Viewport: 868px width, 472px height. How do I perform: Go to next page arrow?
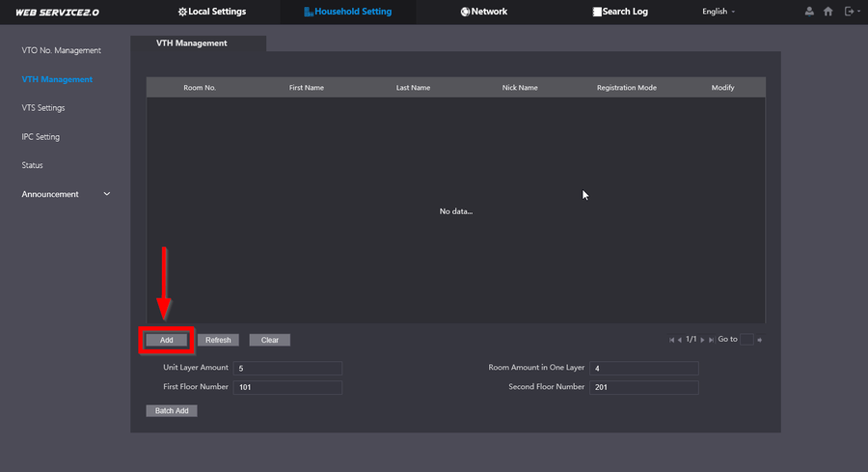702,340
